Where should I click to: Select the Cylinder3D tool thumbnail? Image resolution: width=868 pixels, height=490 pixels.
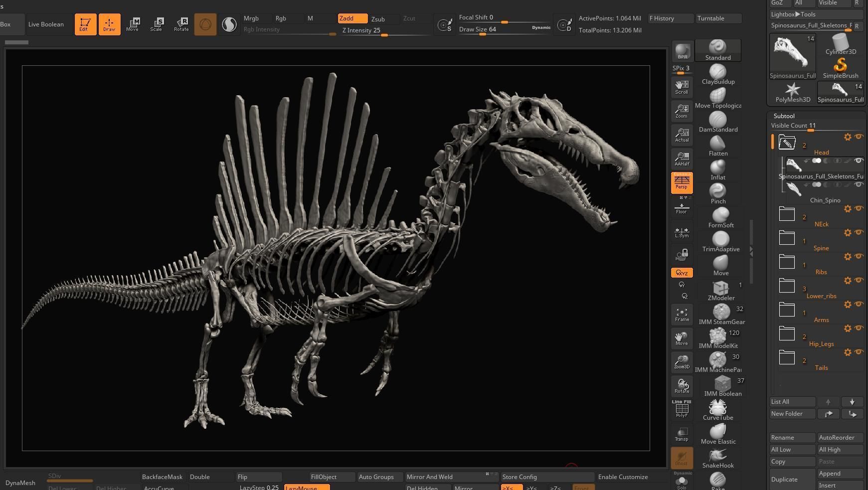(x=841, y=44)
